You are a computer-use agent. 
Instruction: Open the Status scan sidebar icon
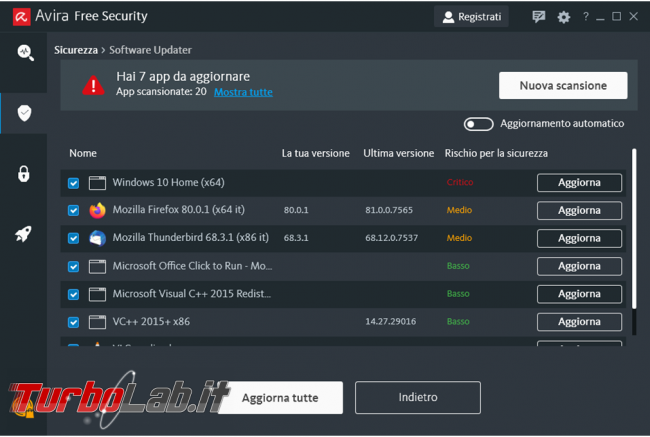click(x=25, y=53)
